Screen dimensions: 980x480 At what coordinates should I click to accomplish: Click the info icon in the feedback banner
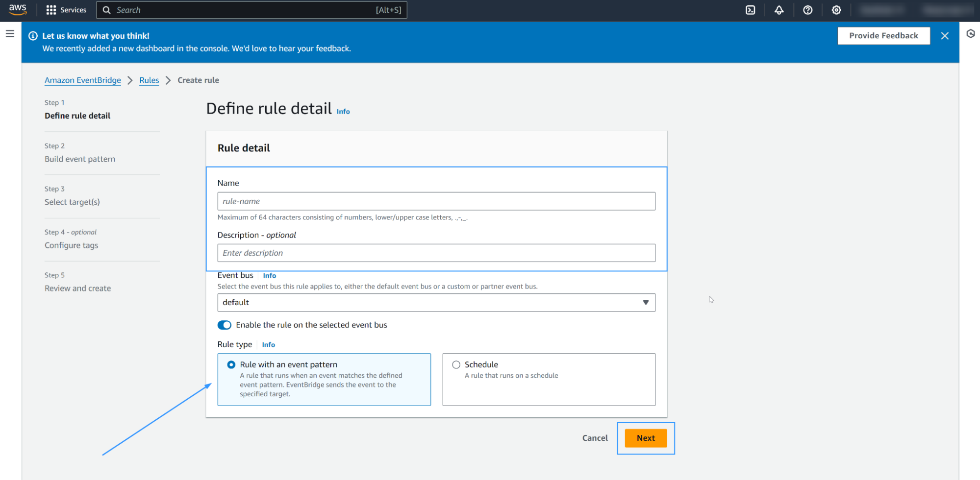click(x=32, y=35)
